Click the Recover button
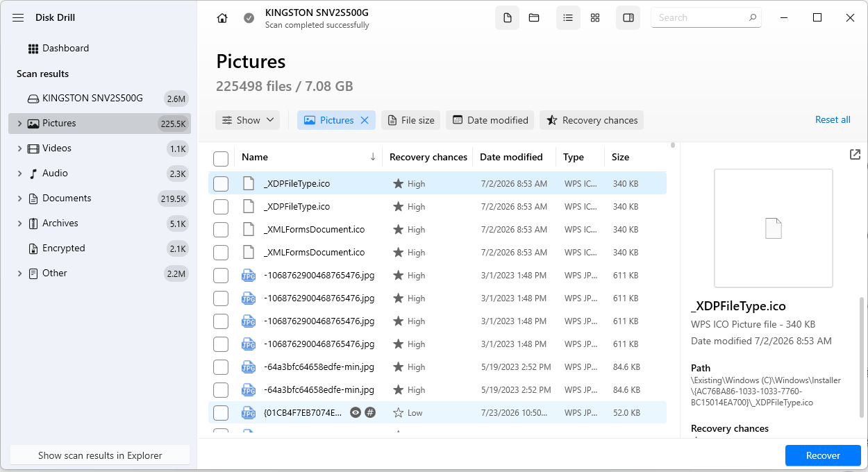The width and height of the screenshot is (868, 472). tap(823, 455)
